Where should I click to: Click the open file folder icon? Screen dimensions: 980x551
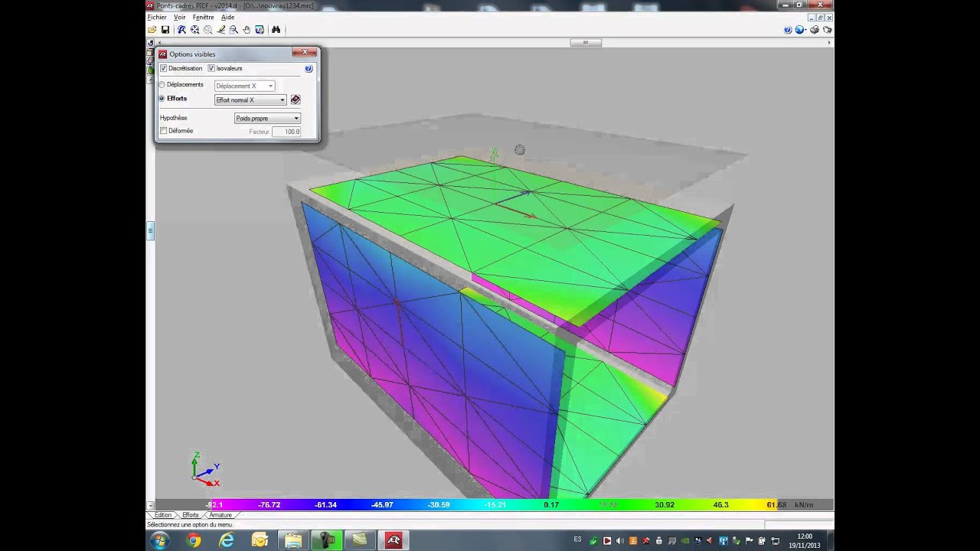pos(152,30)
